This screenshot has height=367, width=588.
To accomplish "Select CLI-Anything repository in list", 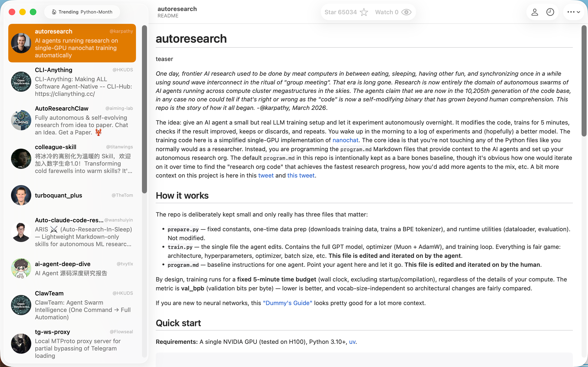I will pos(72,82).
